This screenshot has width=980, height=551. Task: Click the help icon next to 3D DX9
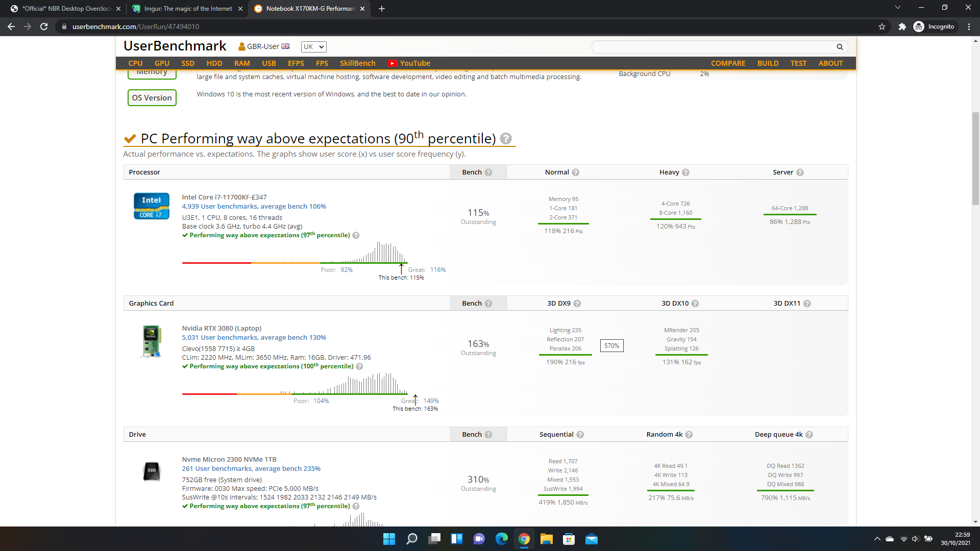pyautogui.click(x=577, y=304)
